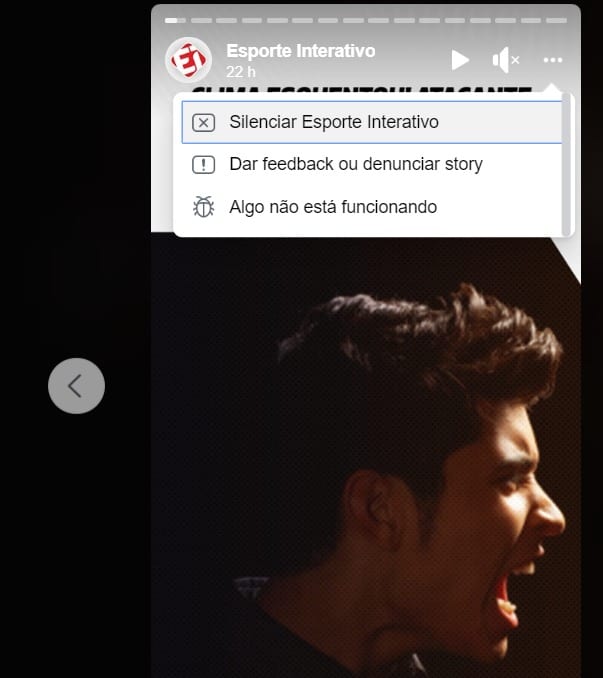Click the 22 h story timestamp
The image size is (603, 678).
point(241,72)
